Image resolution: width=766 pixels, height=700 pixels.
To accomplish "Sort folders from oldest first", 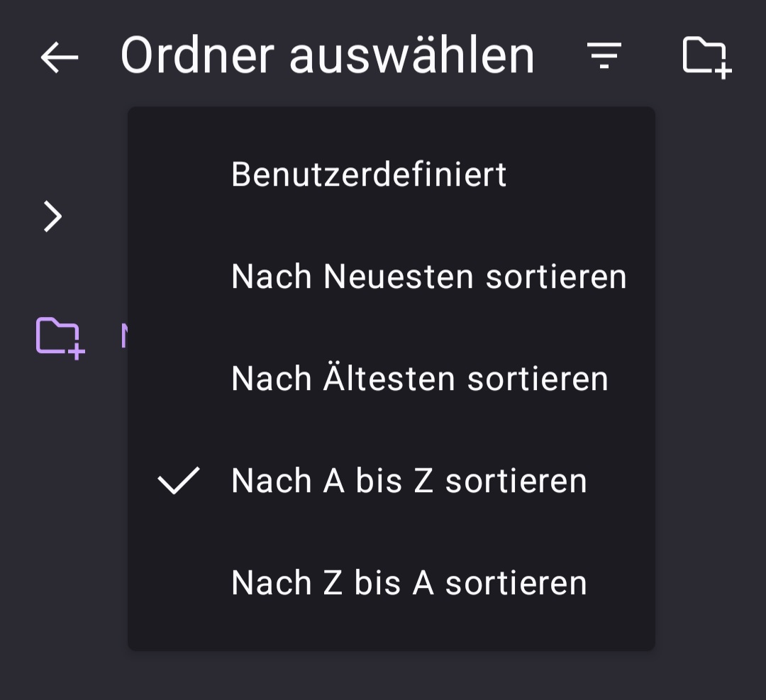I will pyautogui.click(x=419, y=379).
